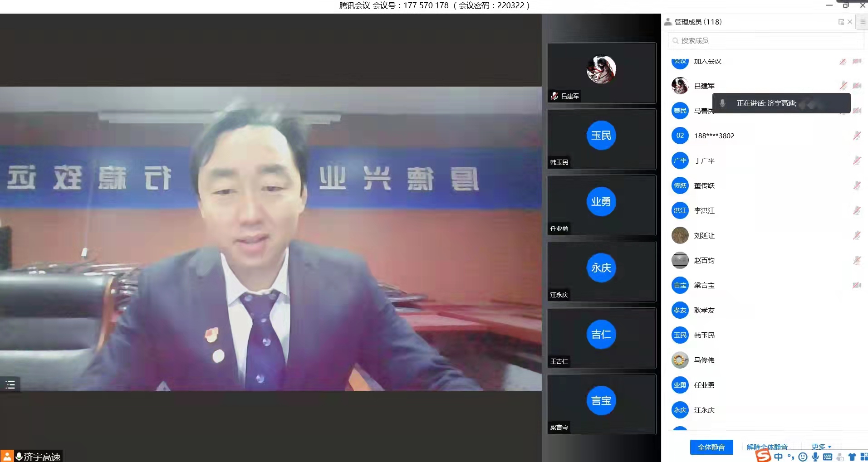The height and width of the screenshot is (462, 868).
Task: Toggle microphone for member 刘延让
Action: coord(857,235)
